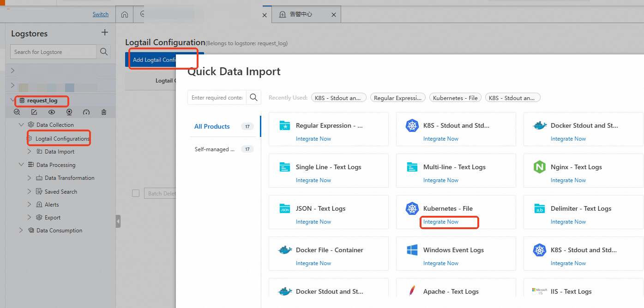Click the first recently used K8S - Stdout chip
Viewport: 644px width, 308px height.
coord(339,98)
